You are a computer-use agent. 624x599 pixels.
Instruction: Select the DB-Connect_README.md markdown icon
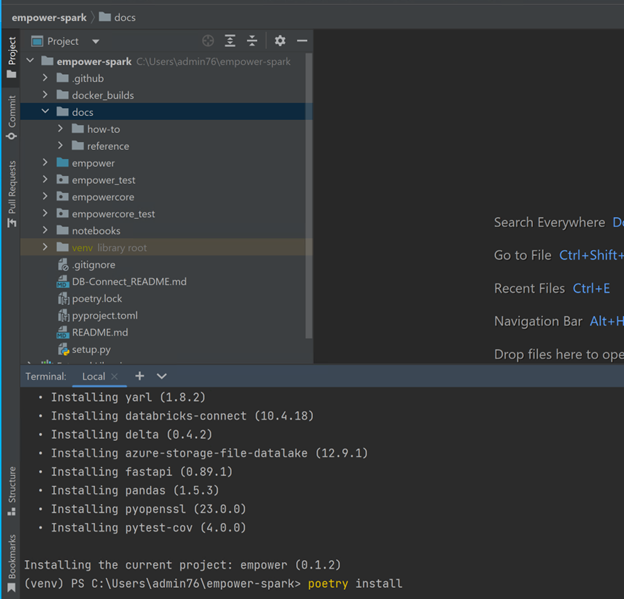click(x=63, y=281)
